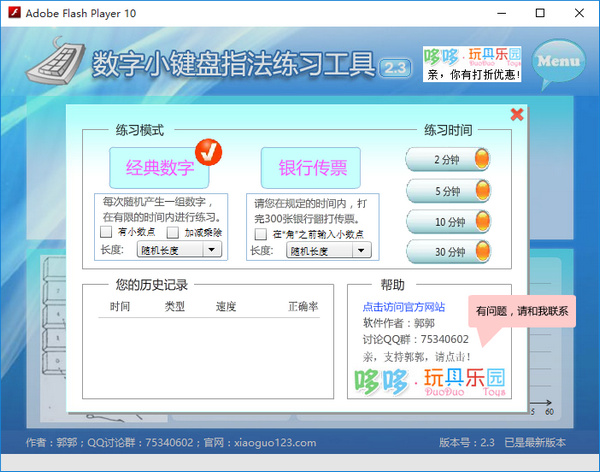Click the red checkmark badge on 经典数字
Image resolution: width=600 pixels, height=472 pixels.
click(209, 152)
